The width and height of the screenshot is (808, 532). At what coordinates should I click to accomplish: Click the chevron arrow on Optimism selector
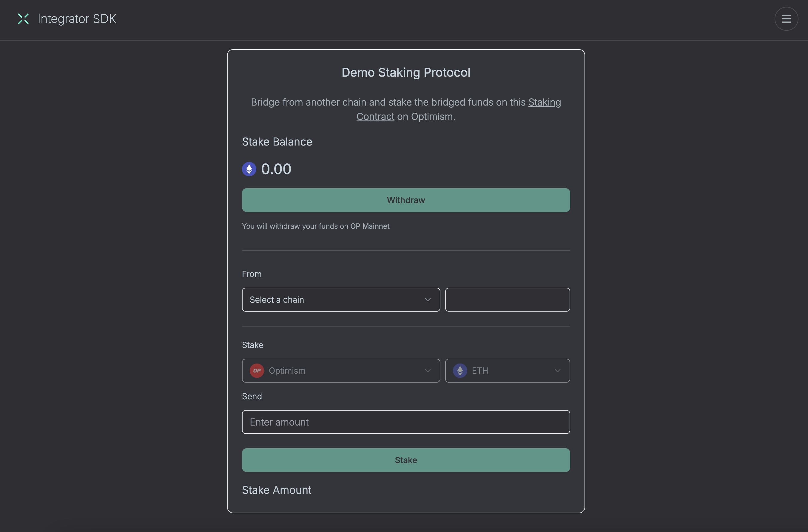(428, 370)
